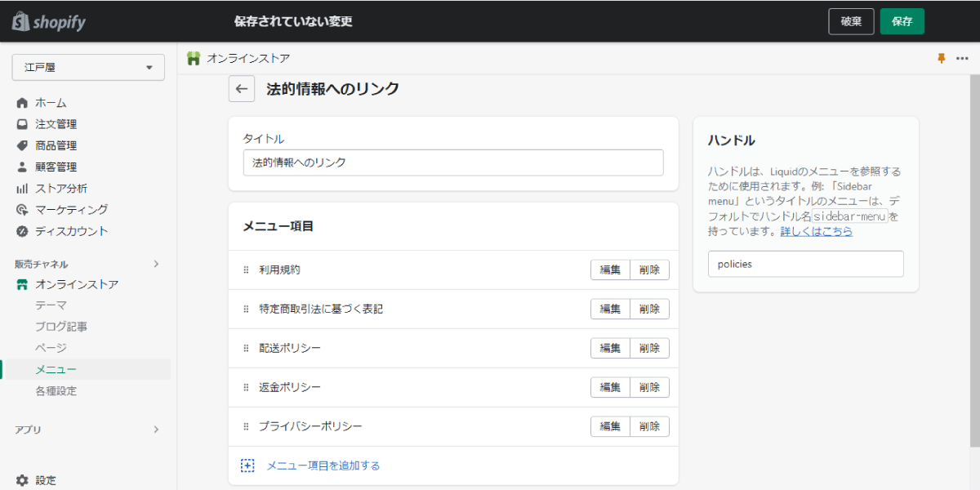This screenshot has height=490, width=980.
Task: Select メニュー in the sidebar
Action: click(56, 369)
